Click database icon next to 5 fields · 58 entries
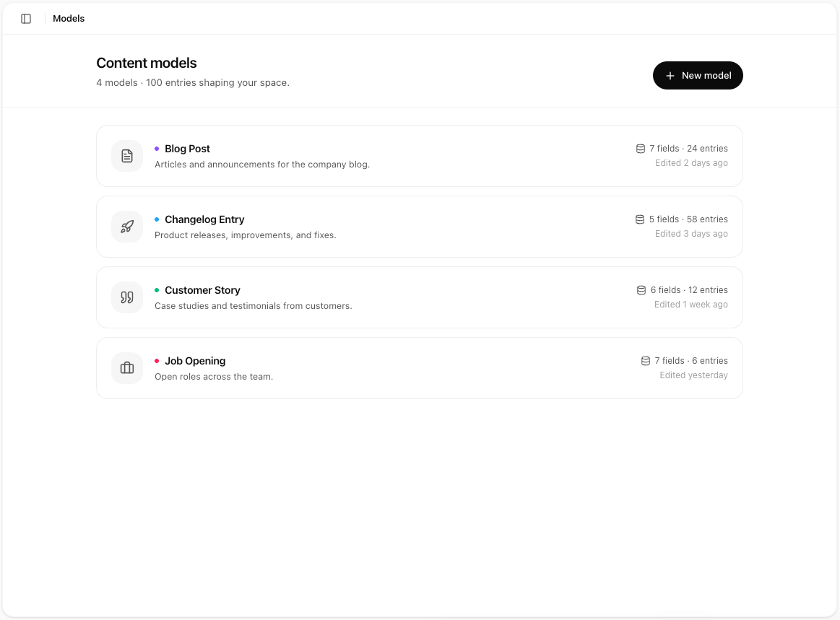The image size is (840, 620). tap(640, 219)
